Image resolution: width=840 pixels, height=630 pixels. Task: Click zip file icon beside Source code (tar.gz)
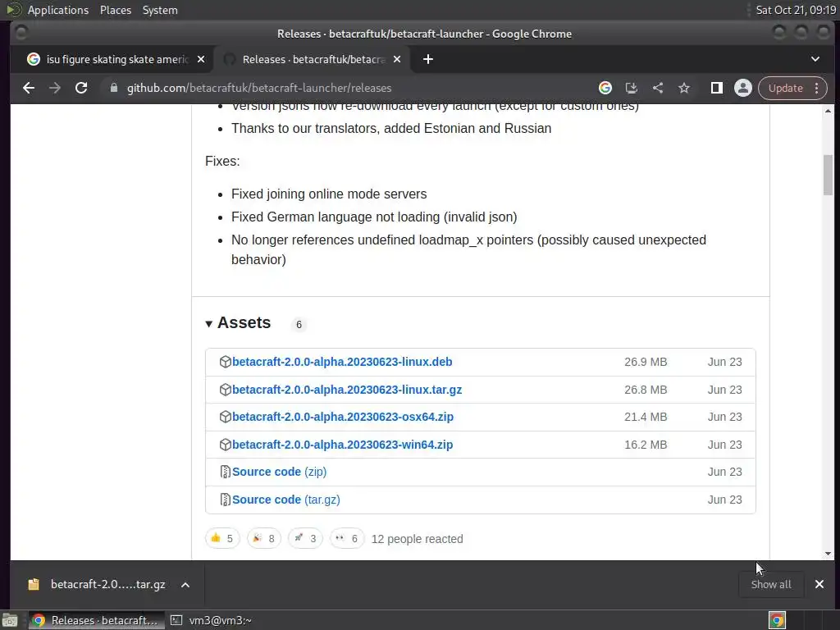225,500
